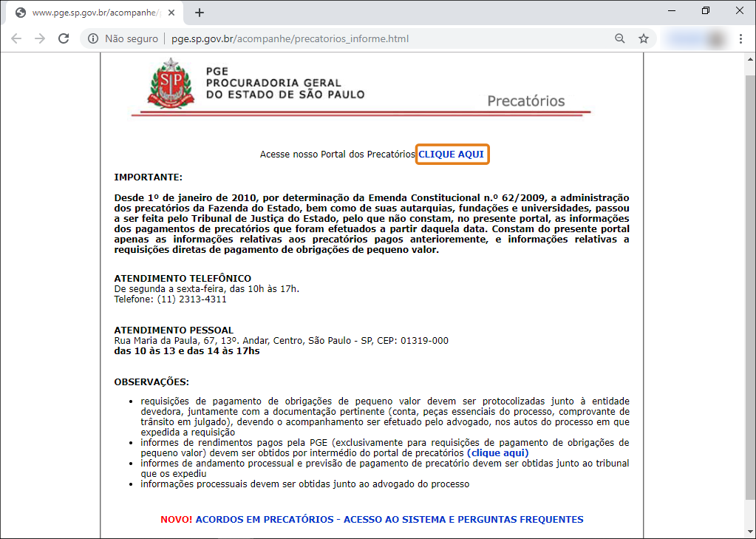Open a new tab with the plus button

[x=199, y=13]
